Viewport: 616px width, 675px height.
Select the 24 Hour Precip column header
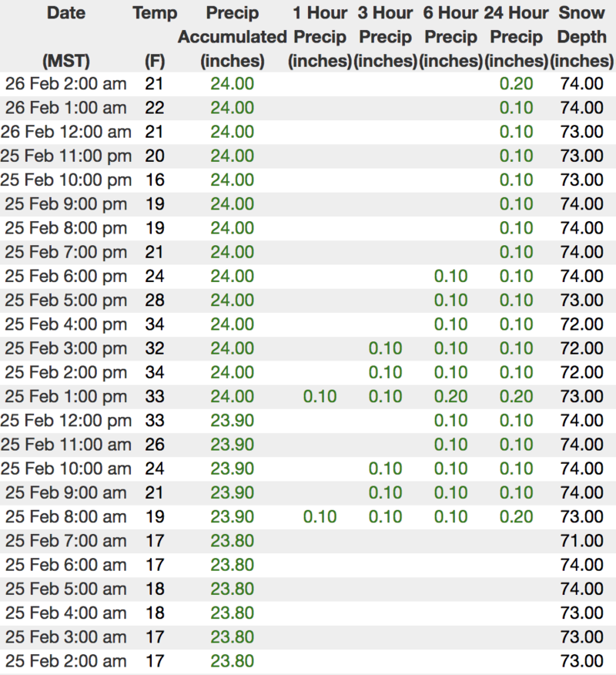pyautogui.click(x=516, y=36)
